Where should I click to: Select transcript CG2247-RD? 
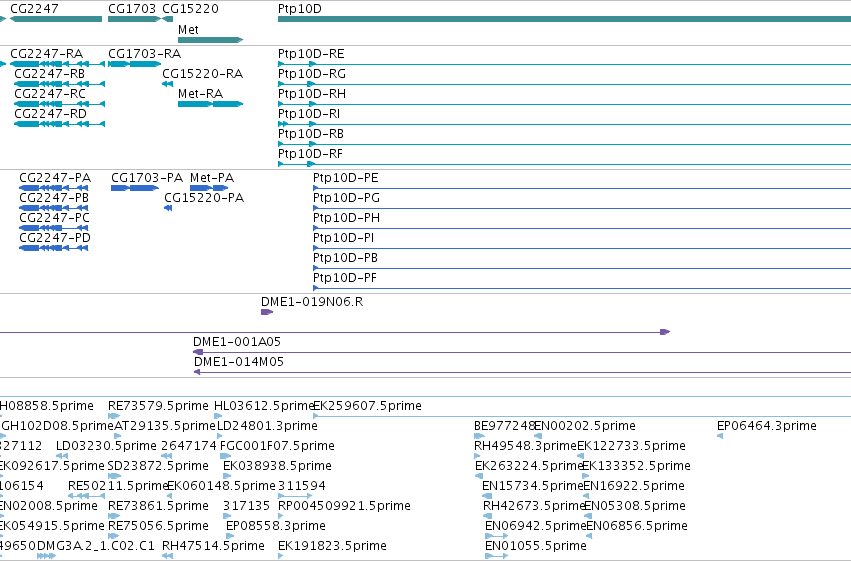click(60, 124)
